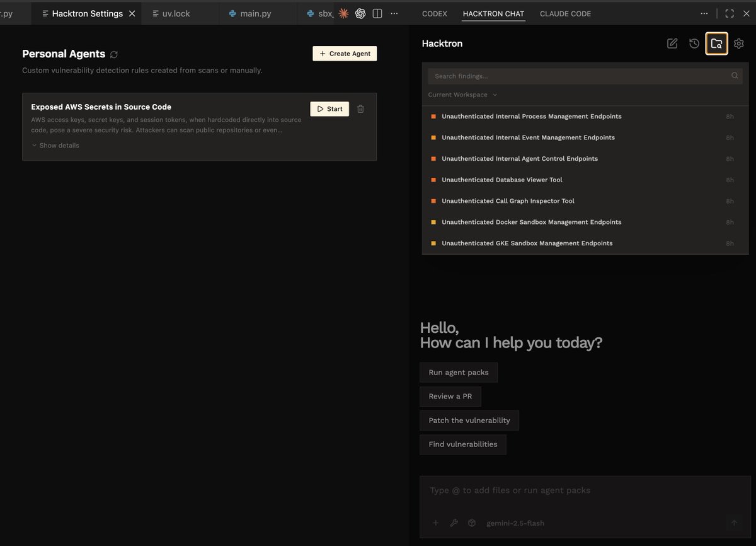Open Unauthenticated GKE Sandbox Management Endpoints finding

585,243
